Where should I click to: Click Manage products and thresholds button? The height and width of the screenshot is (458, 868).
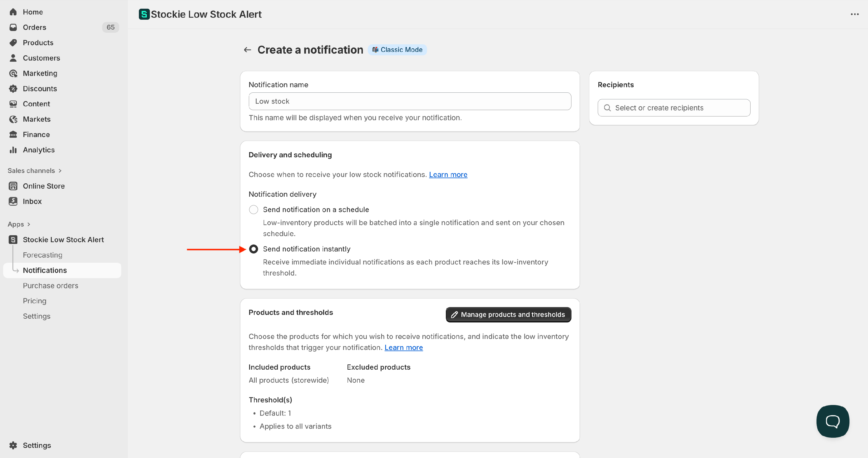(508, 314)
